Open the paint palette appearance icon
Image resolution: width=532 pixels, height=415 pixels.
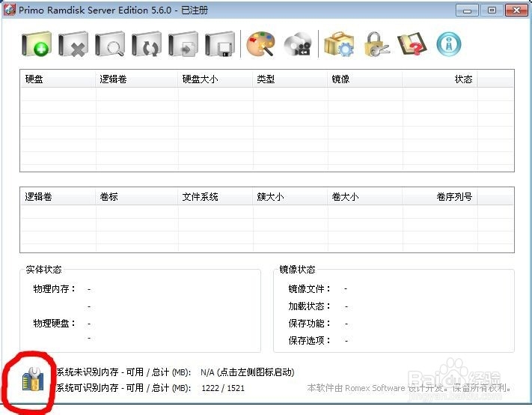[x=260, y=44]
